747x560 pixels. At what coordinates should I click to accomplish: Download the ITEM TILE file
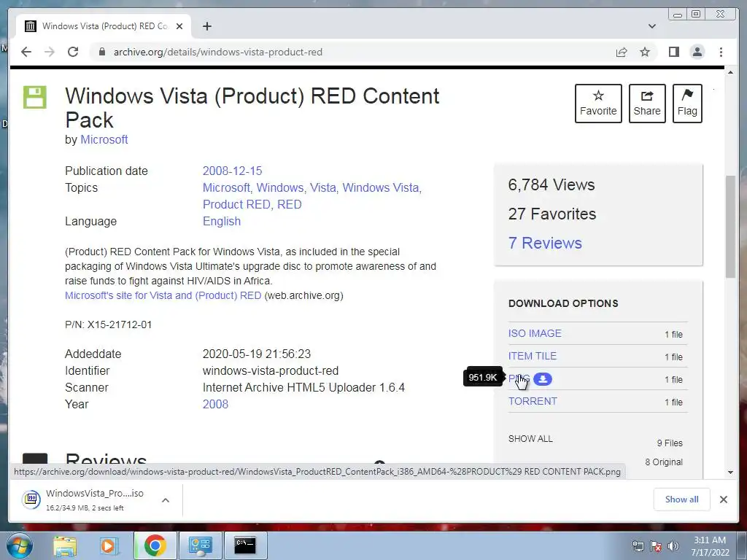point(532,356)
